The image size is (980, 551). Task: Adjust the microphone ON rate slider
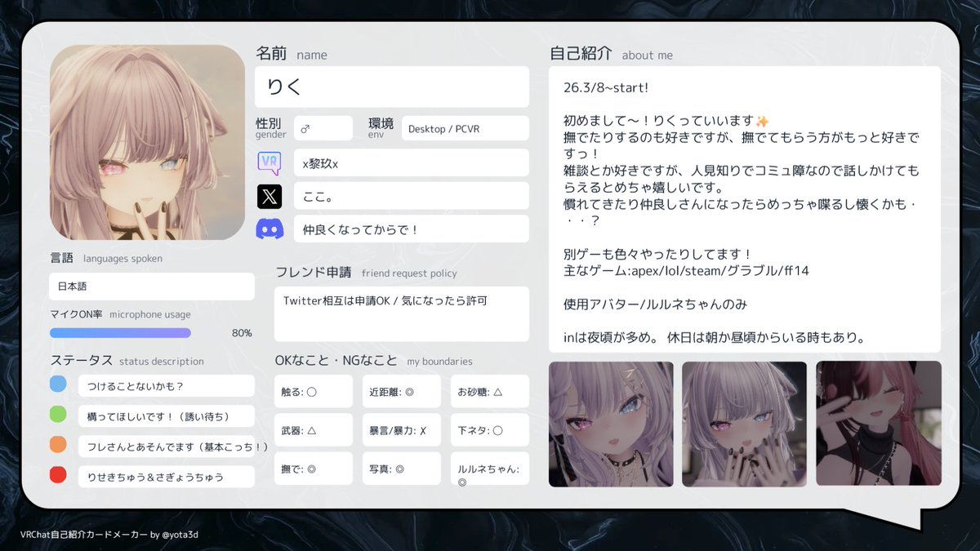click(120, 333)
